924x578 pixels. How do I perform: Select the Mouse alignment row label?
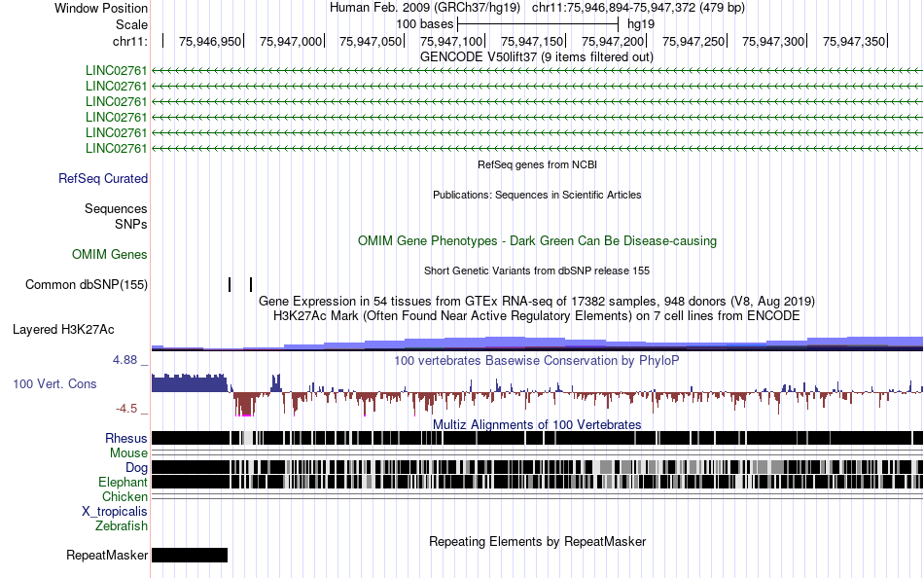[x=128, y=453]
